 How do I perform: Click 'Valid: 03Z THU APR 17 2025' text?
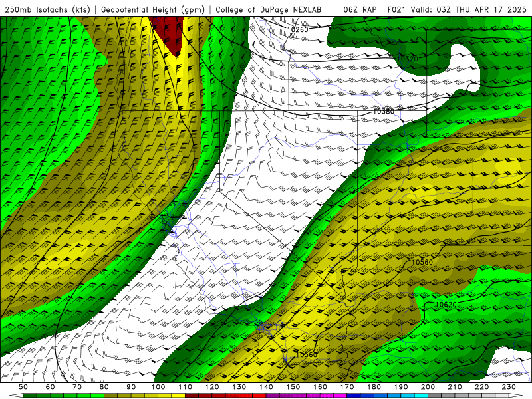pos(469,10)
